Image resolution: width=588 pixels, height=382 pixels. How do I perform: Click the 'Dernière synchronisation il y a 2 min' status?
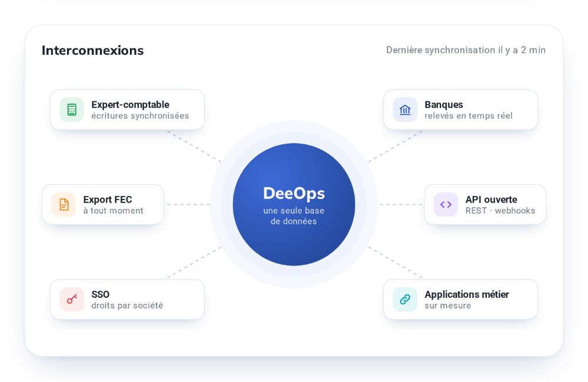coord(466,50)
